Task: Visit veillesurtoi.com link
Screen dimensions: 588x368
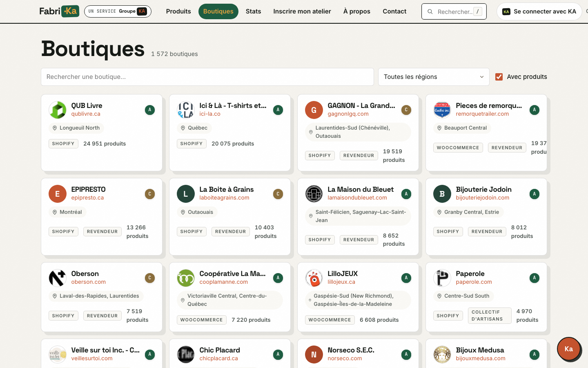Action: click(92, 359)
